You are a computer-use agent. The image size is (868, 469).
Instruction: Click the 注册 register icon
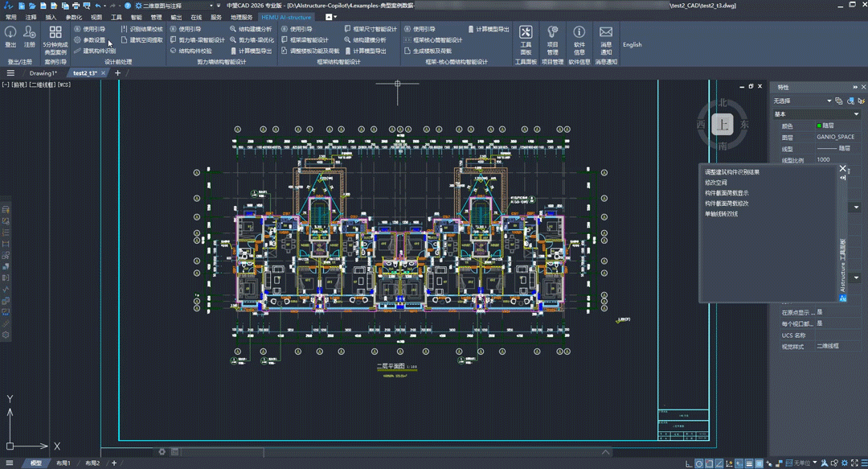click(30, 33)
